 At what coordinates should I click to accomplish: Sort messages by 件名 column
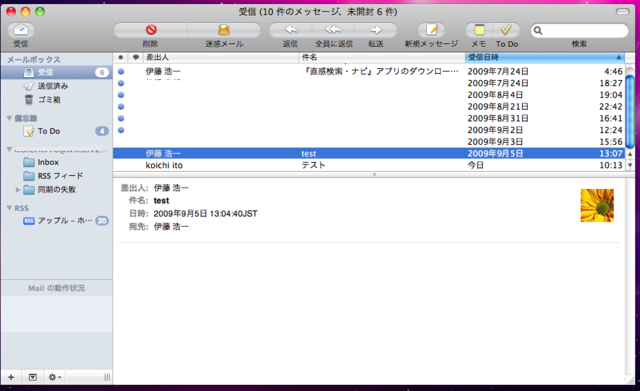coord(382,58)
